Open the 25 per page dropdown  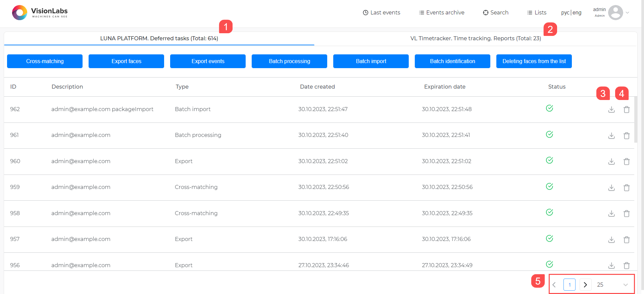[x=612, y=285]
